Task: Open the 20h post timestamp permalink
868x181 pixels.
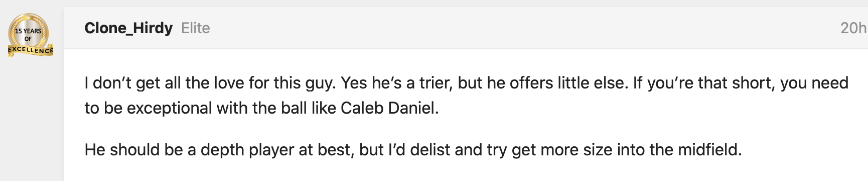Action: click(853, 28)
